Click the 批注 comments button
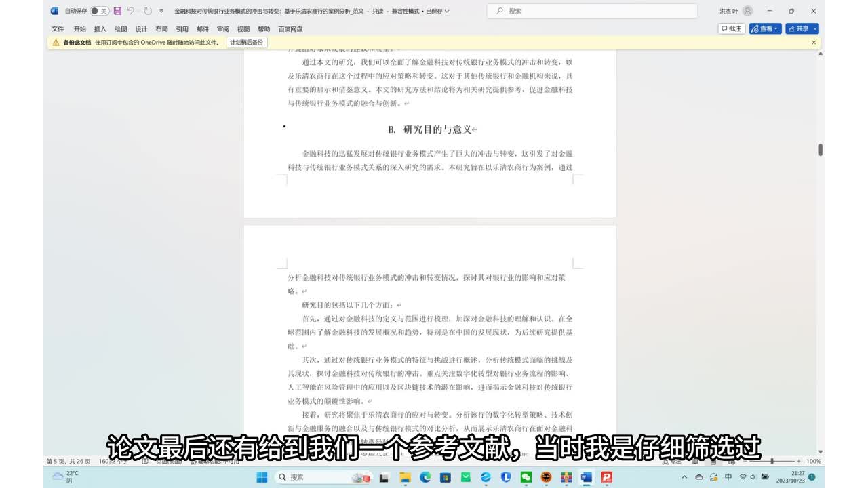Viewport: 868px width, 488px height. [732, 28]
